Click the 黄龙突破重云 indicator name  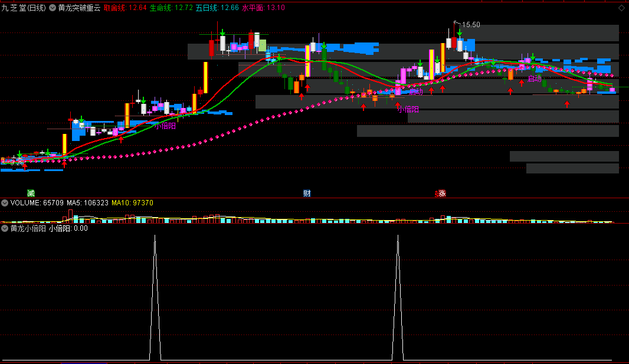point(79,8)
